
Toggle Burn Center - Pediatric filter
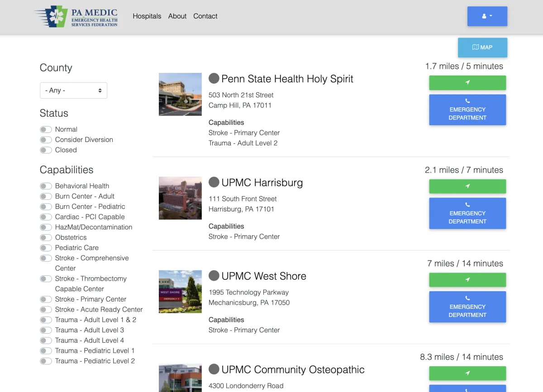46,207
